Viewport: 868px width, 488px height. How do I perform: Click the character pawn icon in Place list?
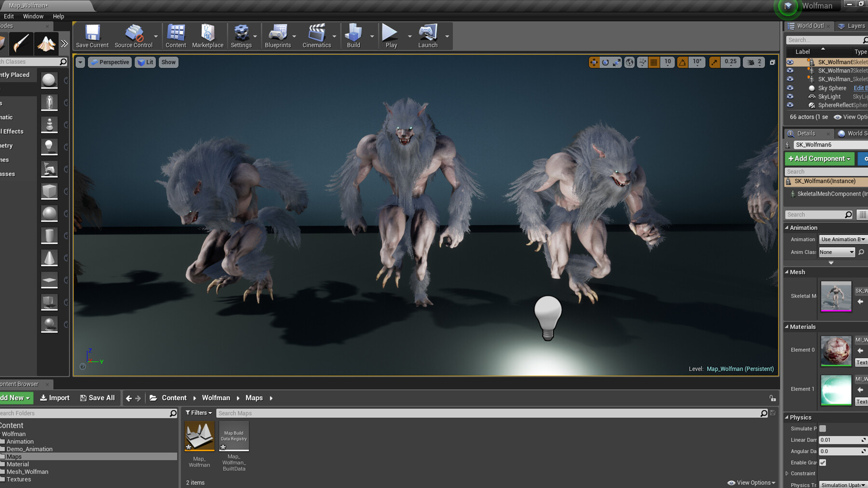click(x=49, y=102)
